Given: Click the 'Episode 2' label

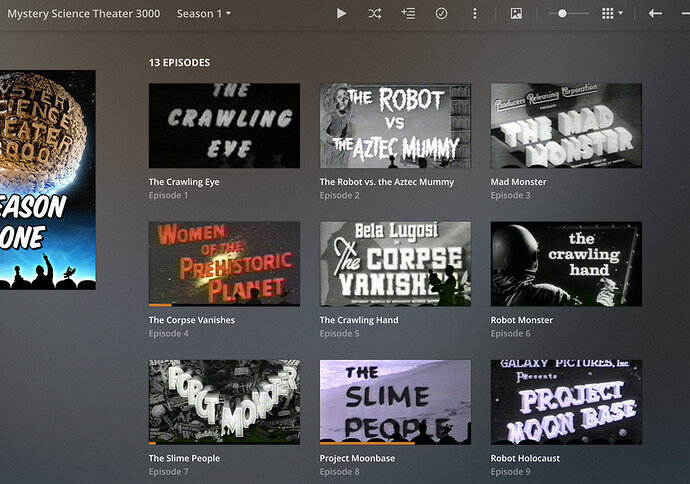Looking at the screenshot, I should tap(339, 195).
